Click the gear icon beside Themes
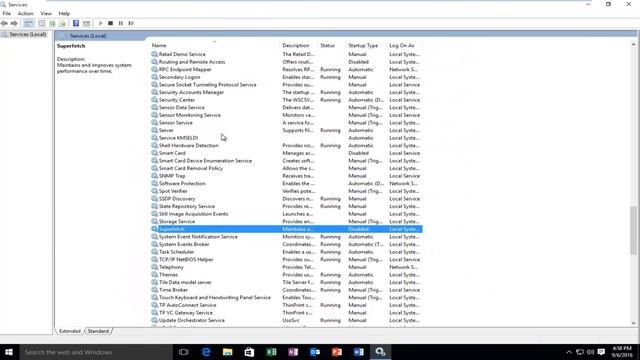 (154, 275)
